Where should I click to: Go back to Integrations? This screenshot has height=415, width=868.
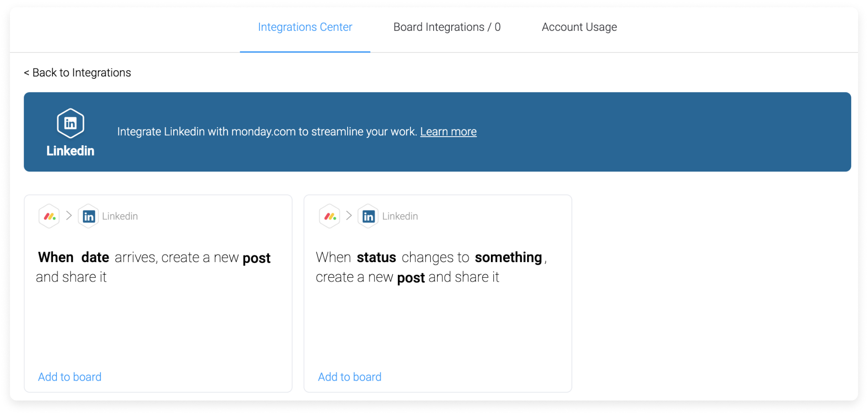click(x=77, y=72)
